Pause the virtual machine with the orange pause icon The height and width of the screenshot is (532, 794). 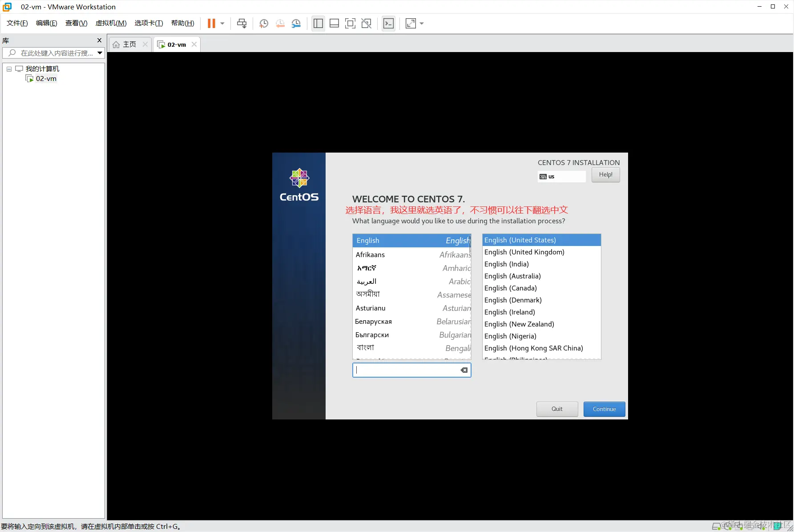point(211,23)
